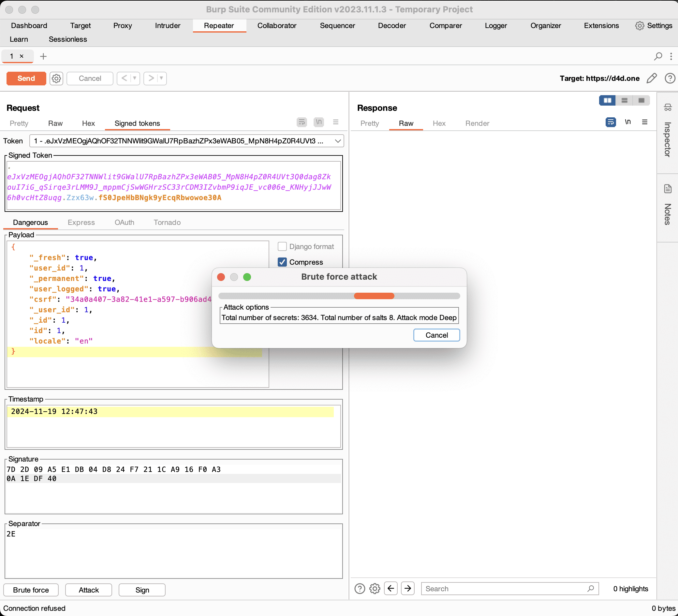Toggle the Compress checkbox
This screenshot has height=616, width=678.
click(284, 262)
